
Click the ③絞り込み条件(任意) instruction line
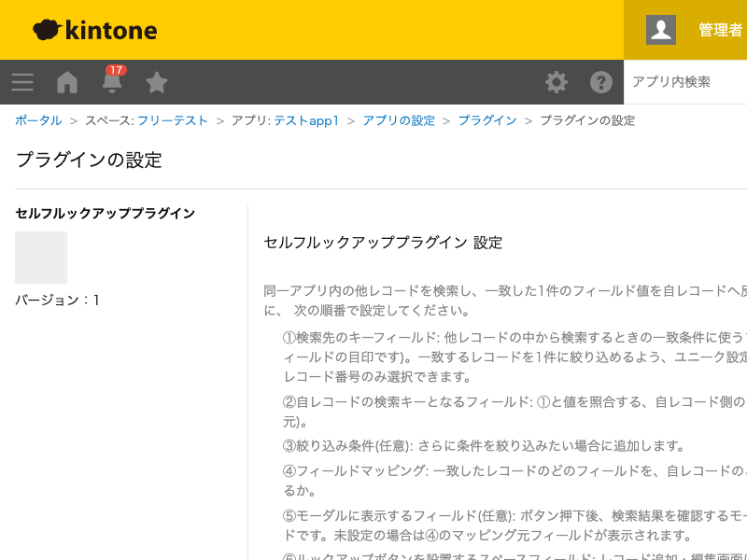tap(484, 446)
